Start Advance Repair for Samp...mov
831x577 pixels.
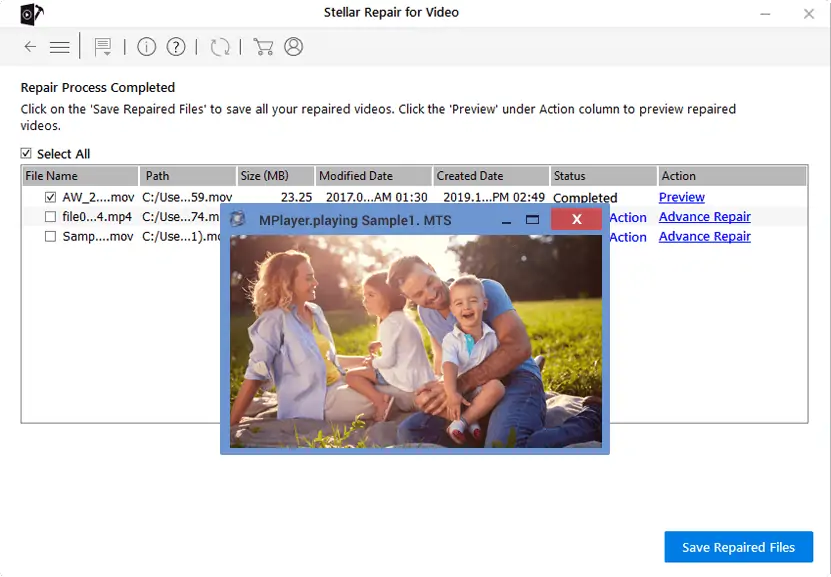tap(704, 237)
